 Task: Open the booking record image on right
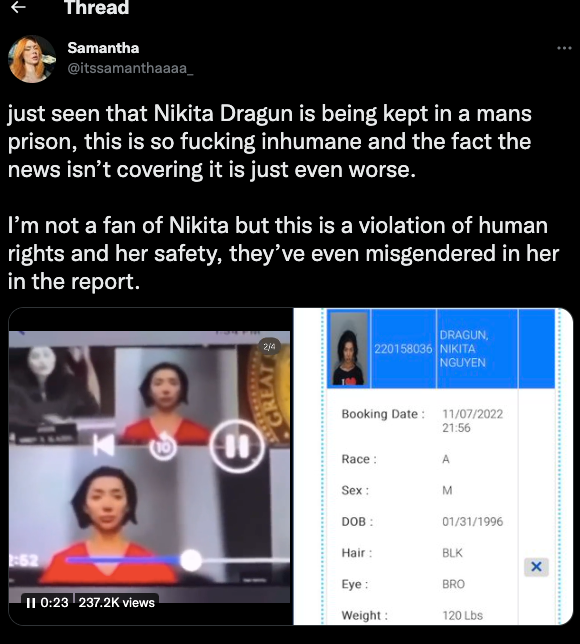[433, 466]
